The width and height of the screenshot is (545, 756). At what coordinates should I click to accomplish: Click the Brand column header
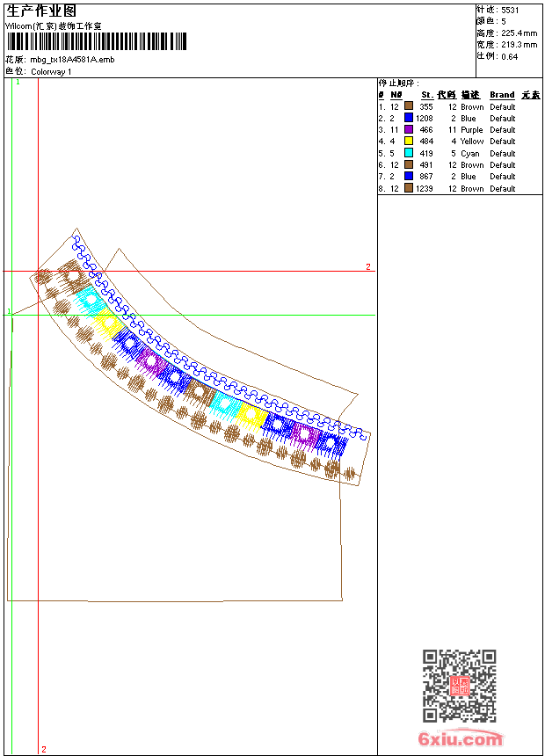[x=502, y=95]
